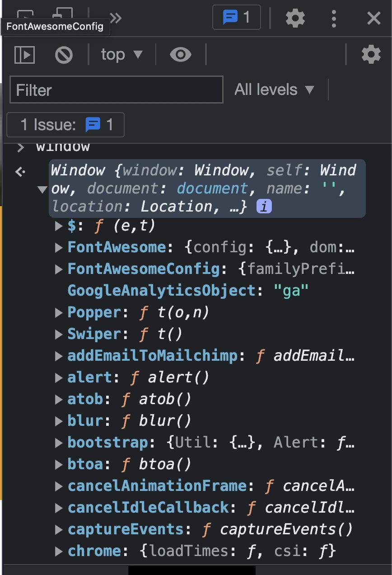Expand addEmailToMailchimp function
Viewport: 392px width, 575px height.
click(x=59, y=356)
